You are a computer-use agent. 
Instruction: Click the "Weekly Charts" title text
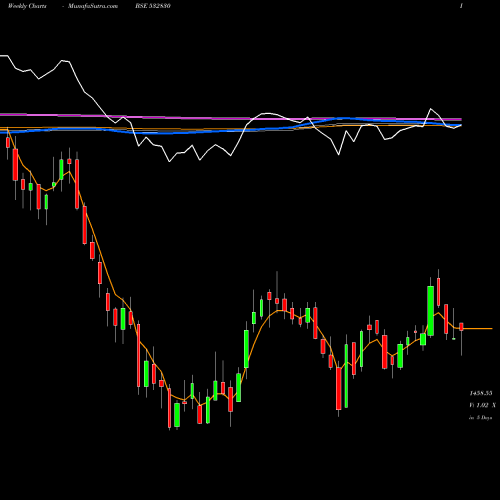(x=27, y=6)
